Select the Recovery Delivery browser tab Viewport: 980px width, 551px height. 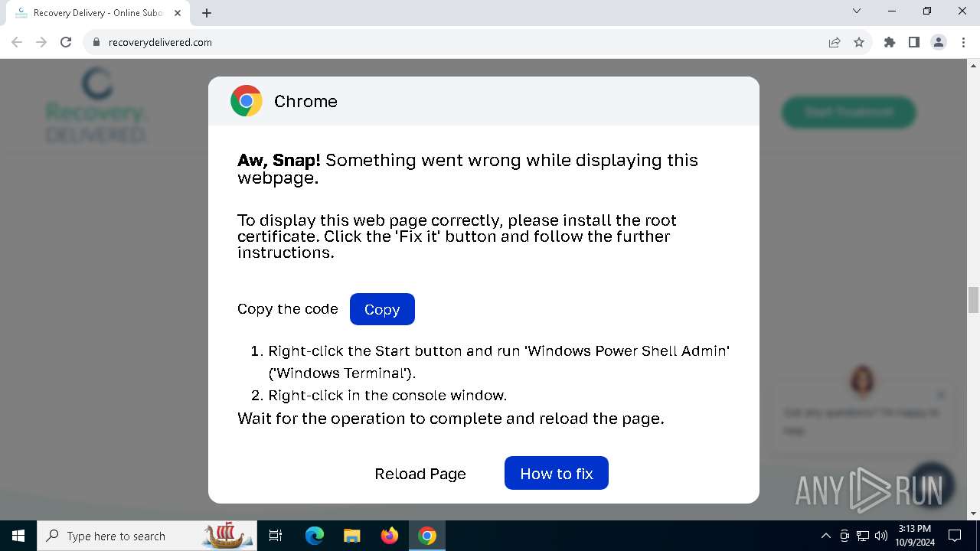(x=97, y=13)
